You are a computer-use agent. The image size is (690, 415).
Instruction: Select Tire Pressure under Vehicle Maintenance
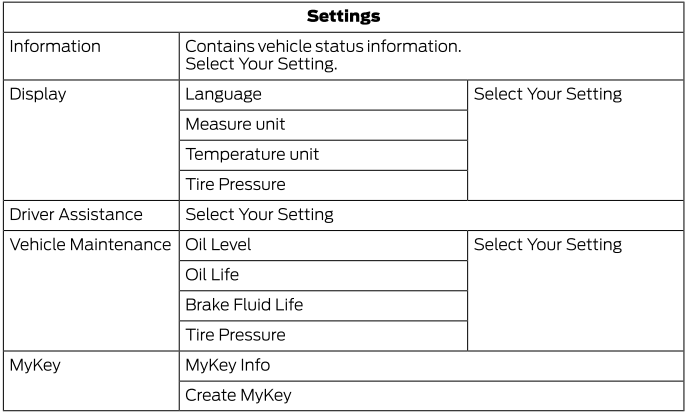[x=235, y=334]
